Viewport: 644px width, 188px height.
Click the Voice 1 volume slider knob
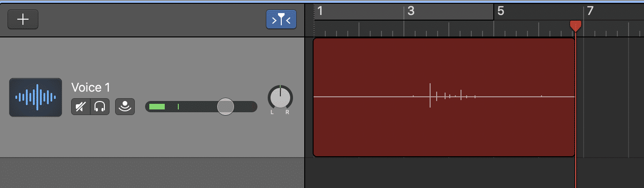226,107
